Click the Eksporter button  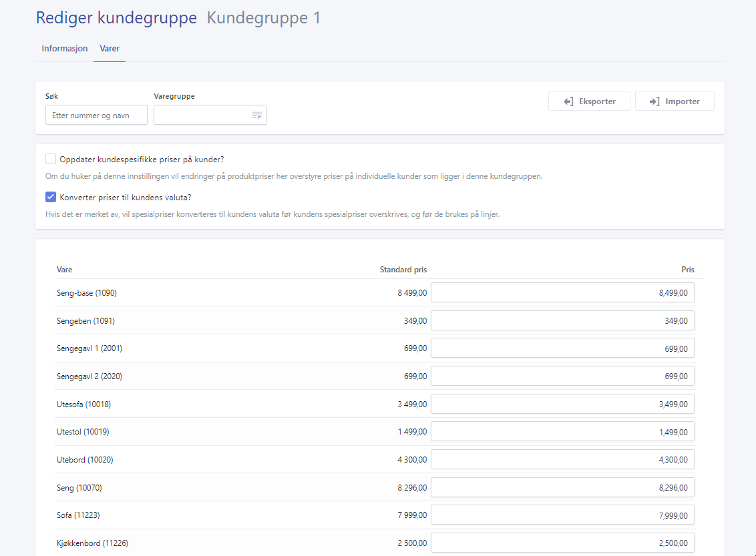click(x=589, y=101)
